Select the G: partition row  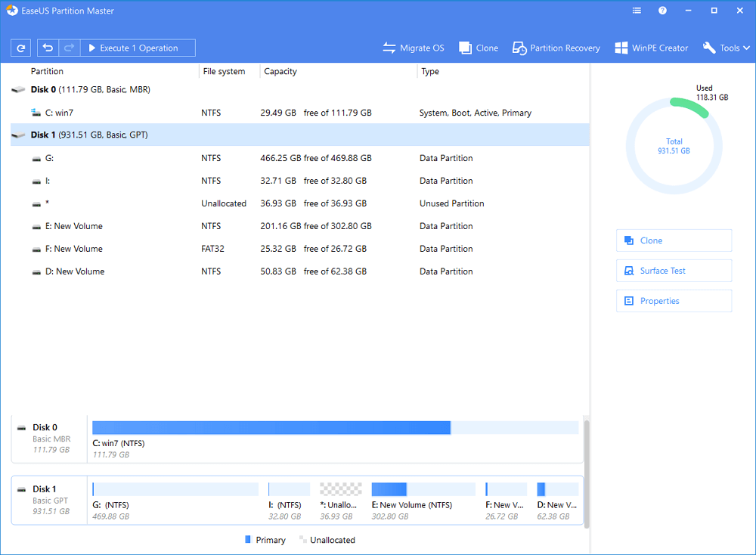tap(299, 158)
